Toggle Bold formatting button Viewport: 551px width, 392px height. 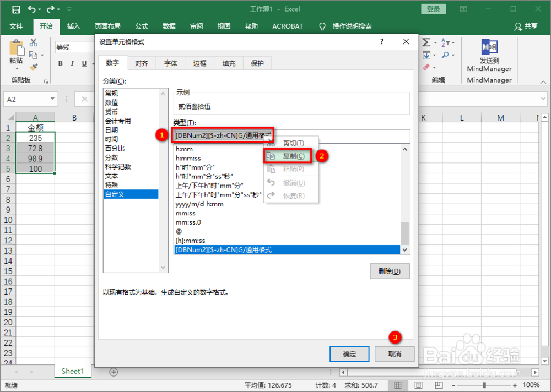[61, 63]
